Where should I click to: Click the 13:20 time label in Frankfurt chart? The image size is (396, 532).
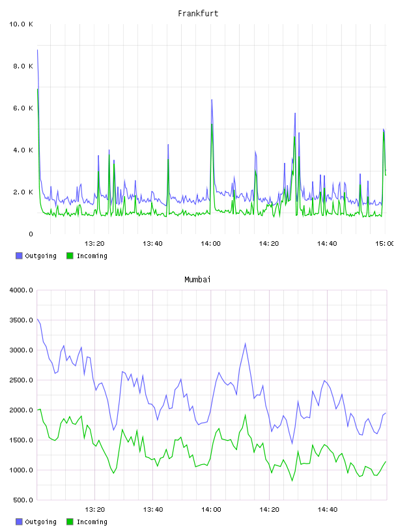pos(94,244)
